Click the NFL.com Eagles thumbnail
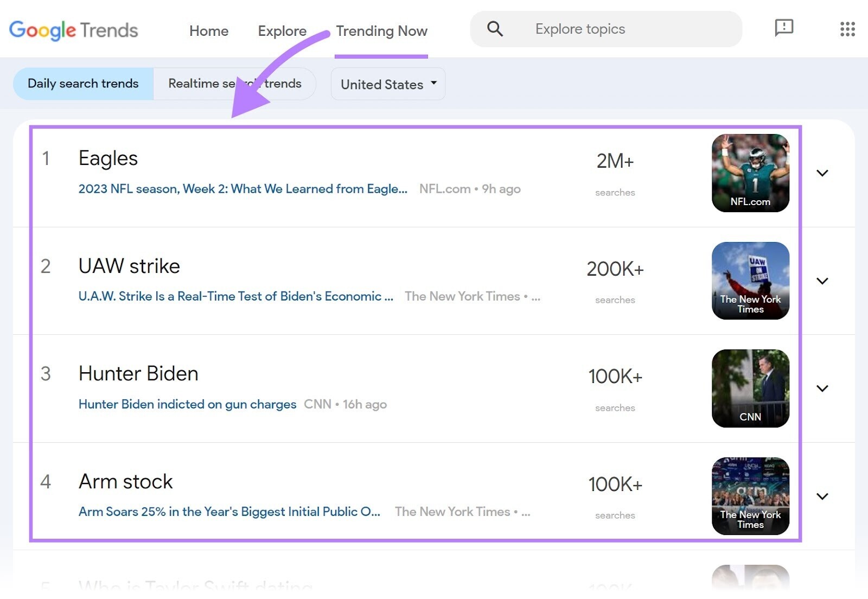 pyautogui.click(x=750, y=173)
